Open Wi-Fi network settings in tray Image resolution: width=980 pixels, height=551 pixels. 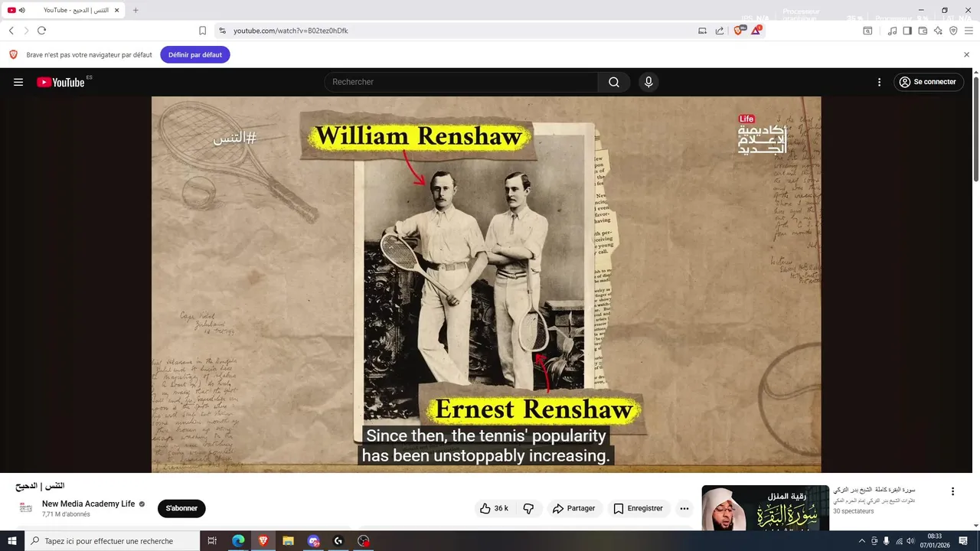[899, 541]
